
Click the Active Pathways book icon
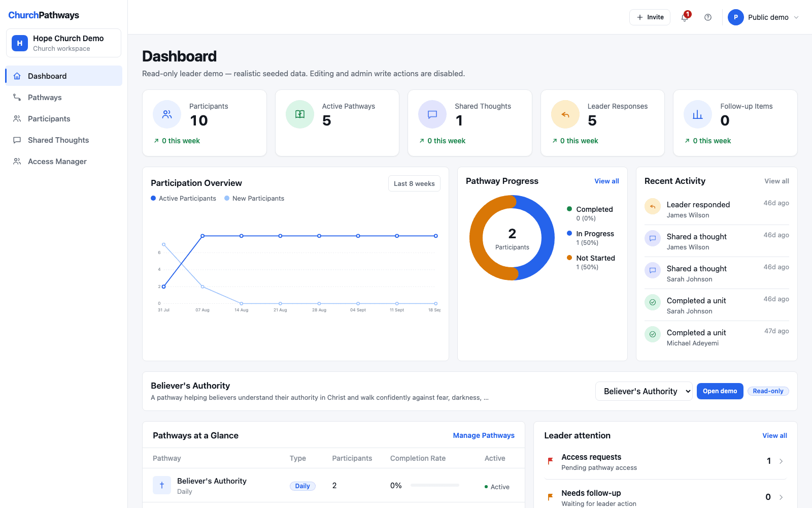pyautogui.click(x=300, y=115)
